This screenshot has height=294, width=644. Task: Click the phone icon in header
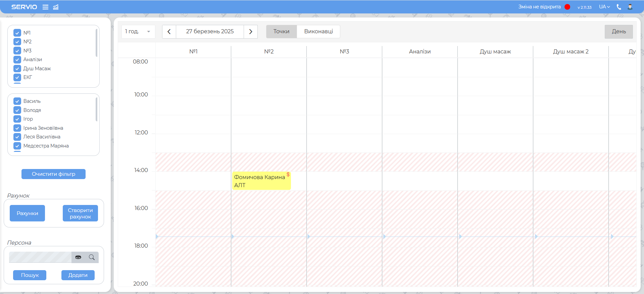pyautogui.click(x=619, y=7)
